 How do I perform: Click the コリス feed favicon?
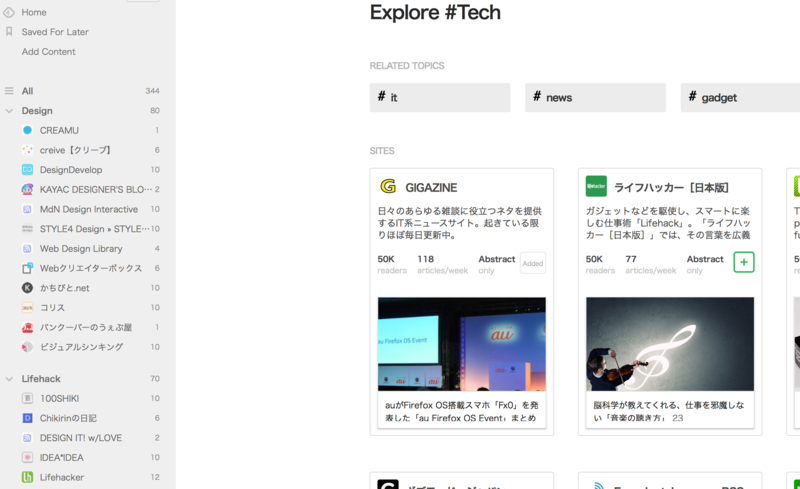click(x=28, y=307)
